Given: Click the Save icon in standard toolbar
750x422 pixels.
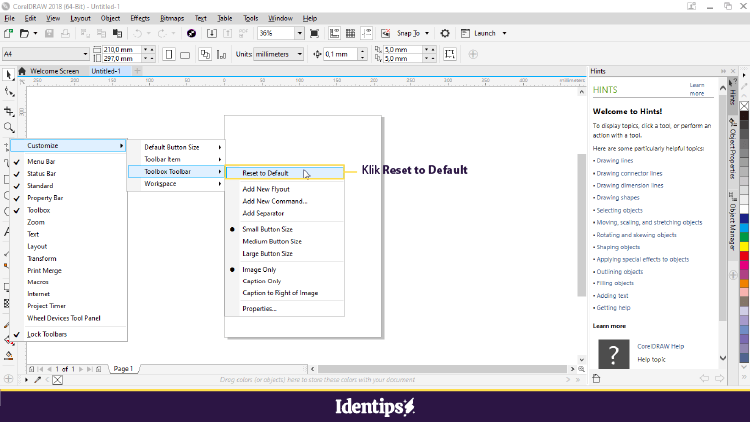Looking at the screenshot, I should (48, 33).
